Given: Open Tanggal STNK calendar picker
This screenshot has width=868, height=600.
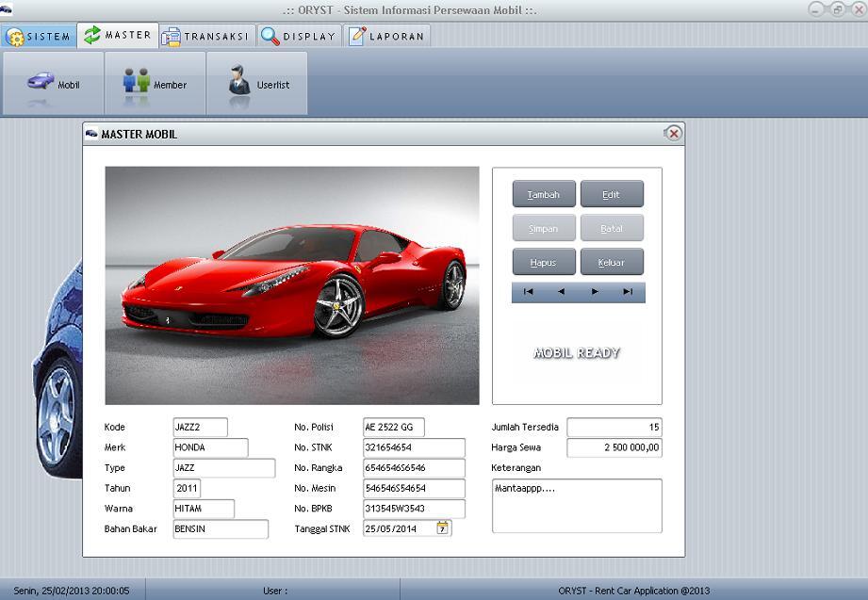Looking at the screenshot, I should tap(442, 528).
